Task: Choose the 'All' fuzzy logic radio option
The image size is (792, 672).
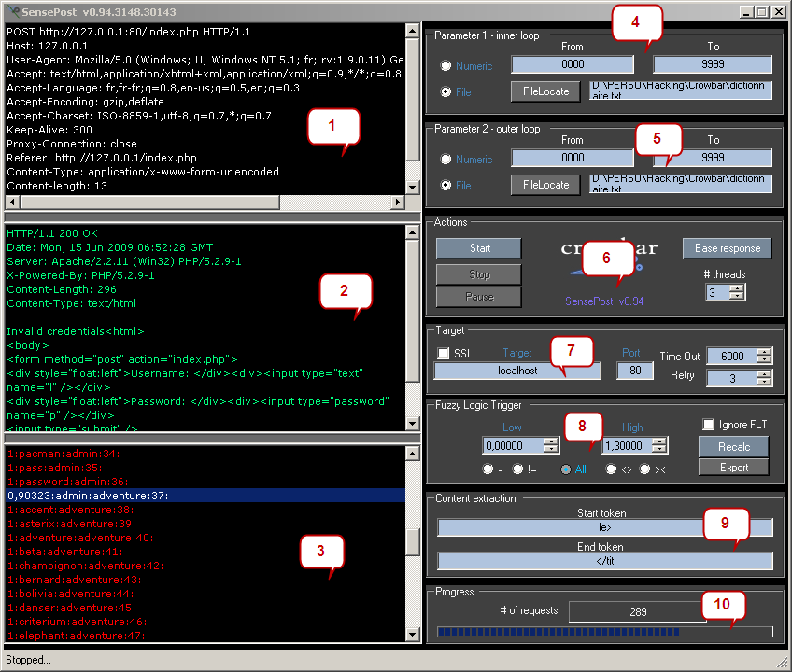Action: (566, 469)
